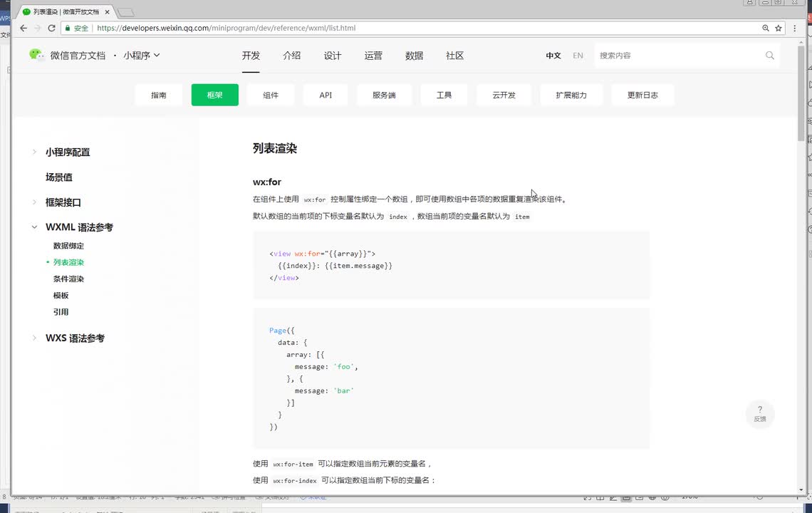Go back using browser back arrow
This screenshot has width=812, height=513.
(x=24, y=28)
